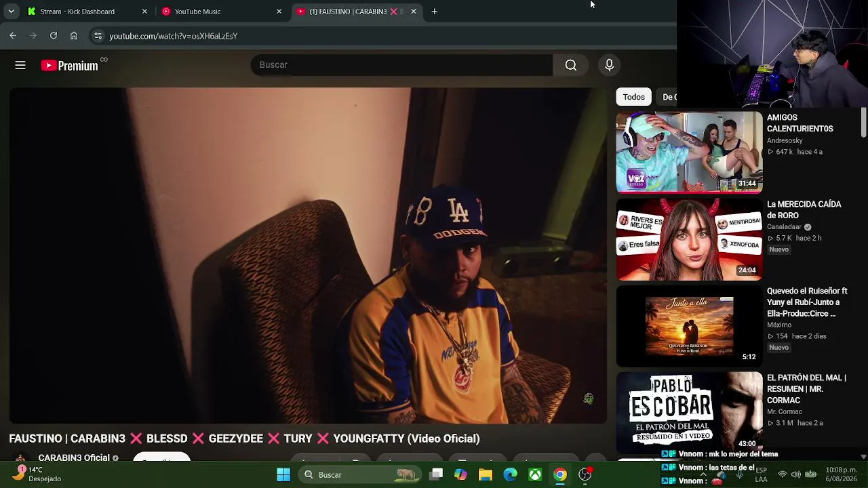Close the Stream - Kick Dashboard tab
This screenshot has width=868, height=488.
tap(144, 12)
